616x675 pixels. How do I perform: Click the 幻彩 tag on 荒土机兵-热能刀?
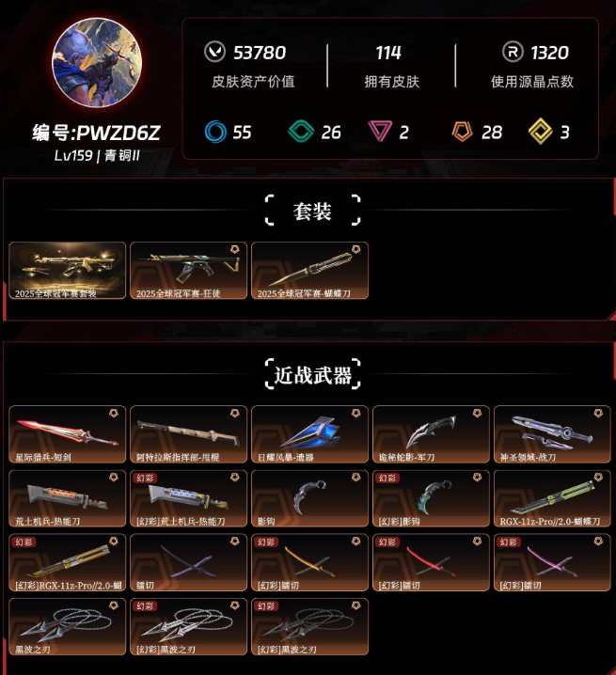[145, 478]
